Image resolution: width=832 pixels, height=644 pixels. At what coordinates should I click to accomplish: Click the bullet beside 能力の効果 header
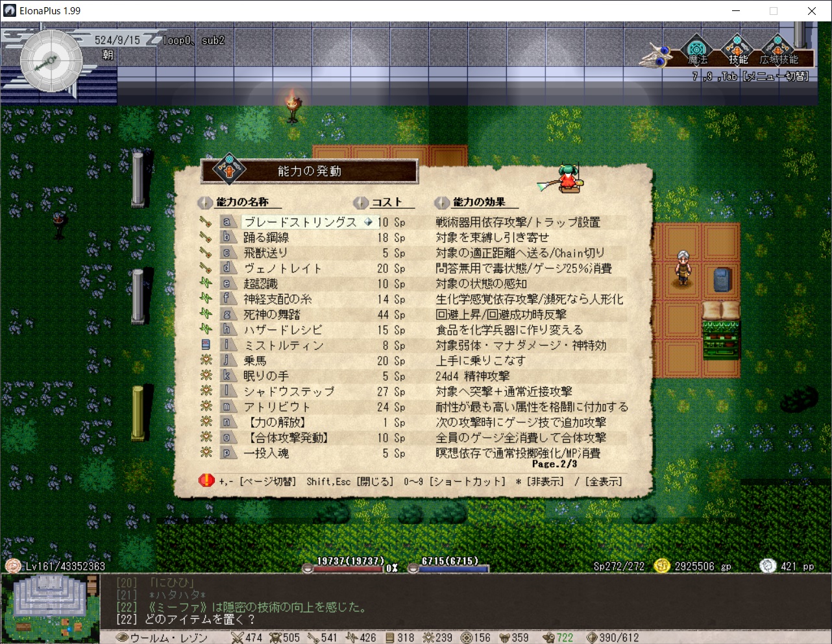point(441,202)
